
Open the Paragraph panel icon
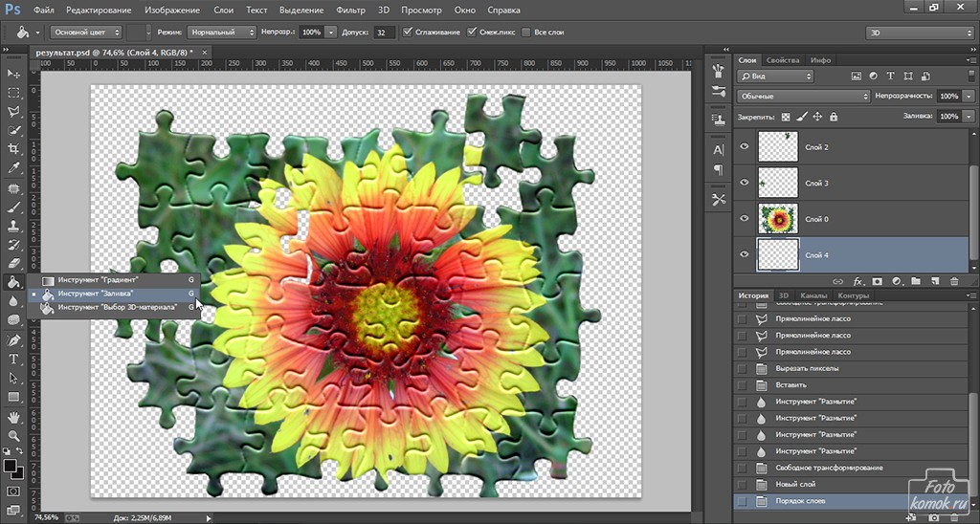tap(718, 170)
